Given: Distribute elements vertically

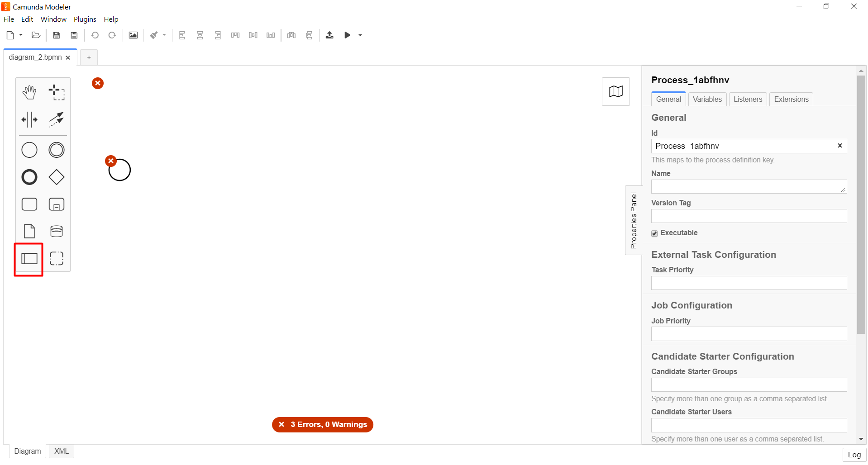Looking at the screenshot, I should pos(309,35).
